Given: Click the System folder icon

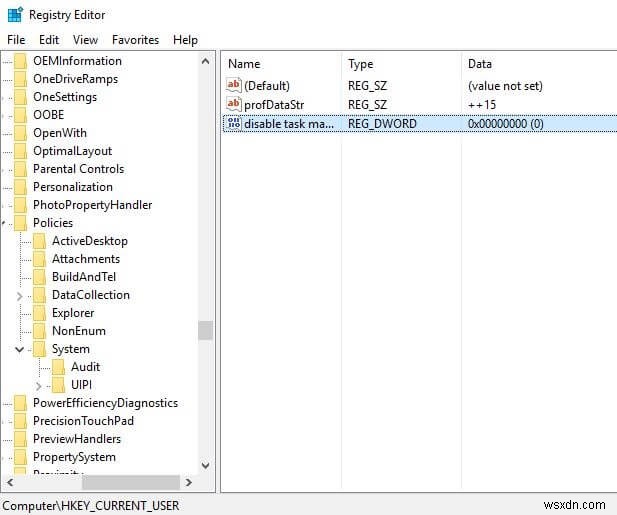Looking at the screenshot, I should (x=39, y=349).
